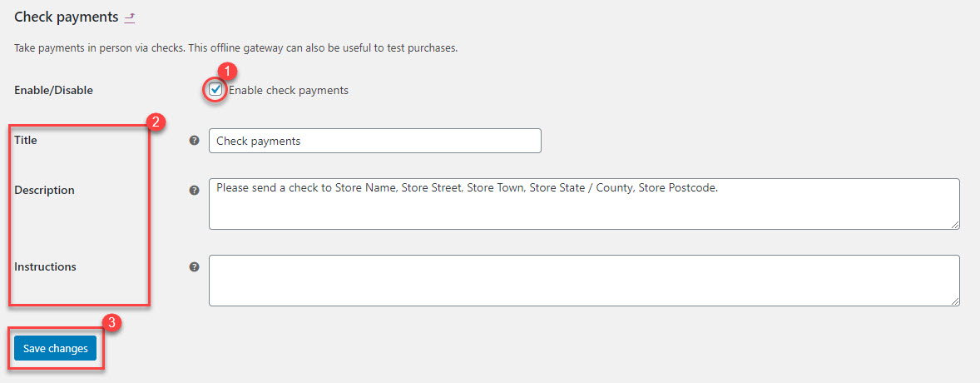Click the Description textarea resize handle
Viewport: 980px width, 383px height.
tap(955, 224)
